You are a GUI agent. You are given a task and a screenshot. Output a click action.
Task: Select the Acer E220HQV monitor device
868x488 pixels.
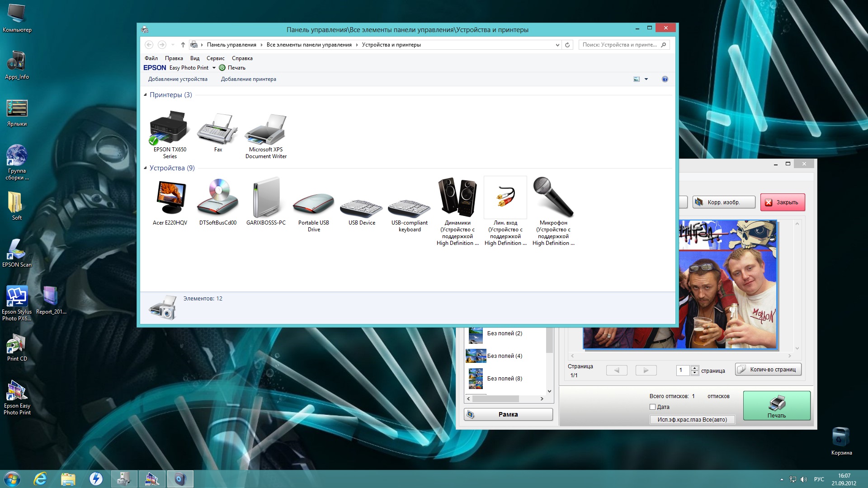(170, 202)
